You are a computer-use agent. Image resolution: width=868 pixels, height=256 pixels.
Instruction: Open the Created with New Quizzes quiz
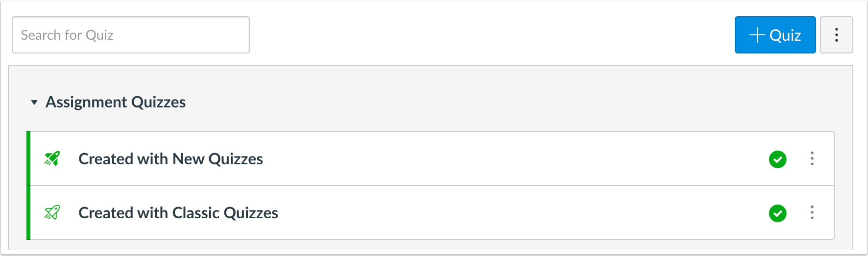coord(170,159)
